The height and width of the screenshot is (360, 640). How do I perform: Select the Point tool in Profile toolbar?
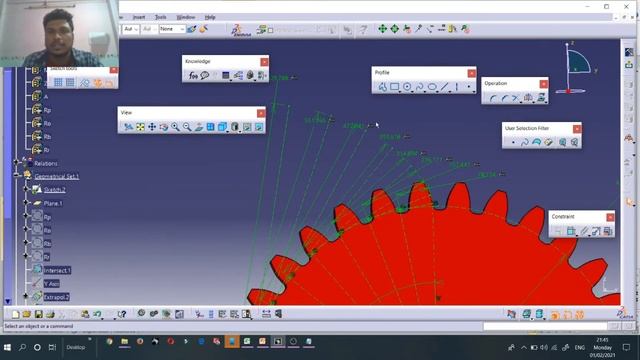[x=469, y=87]
